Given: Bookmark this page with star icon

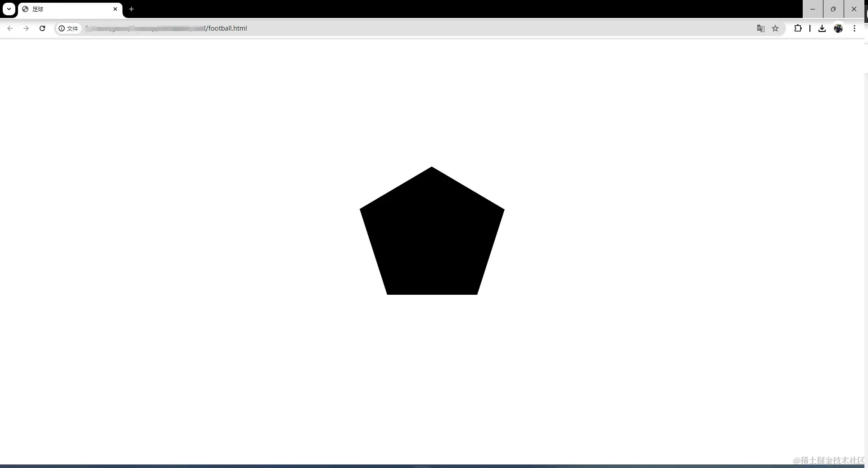Looking at the screenshot, I should click(x=775, y=28).
